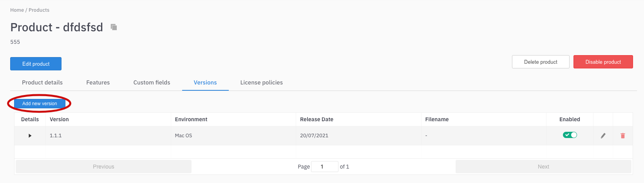This screenshot has height=183, width=644.
Task: Go to the Custom fields tab
Action: pos(152,83)
